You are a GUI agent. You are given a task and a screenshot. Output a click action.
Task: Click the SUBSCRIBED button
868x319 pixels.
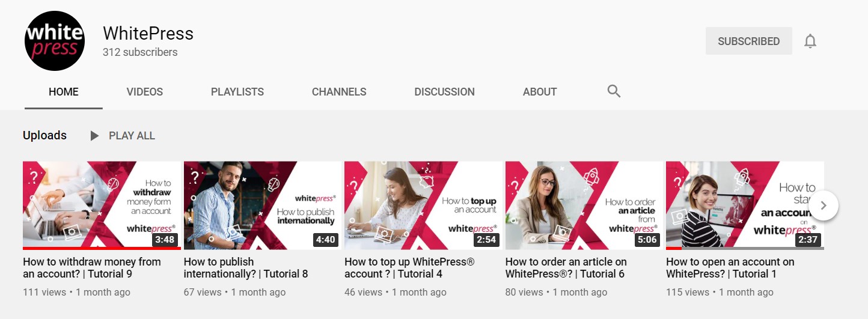(748, 41)
